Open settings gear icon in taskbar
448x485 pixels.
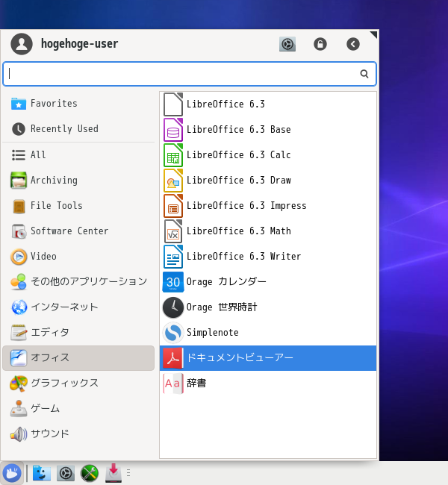point(66,473)
